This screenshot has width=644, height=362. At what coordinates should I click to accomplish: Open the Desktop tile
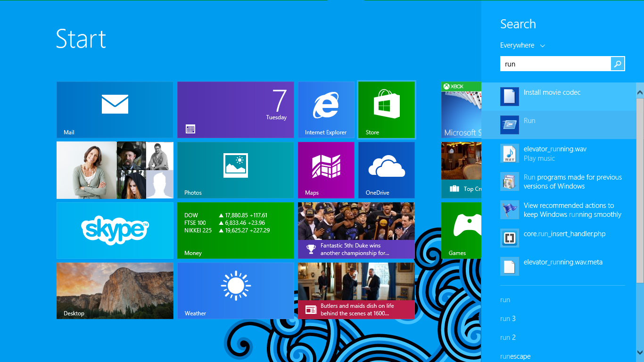coord(115,291)
